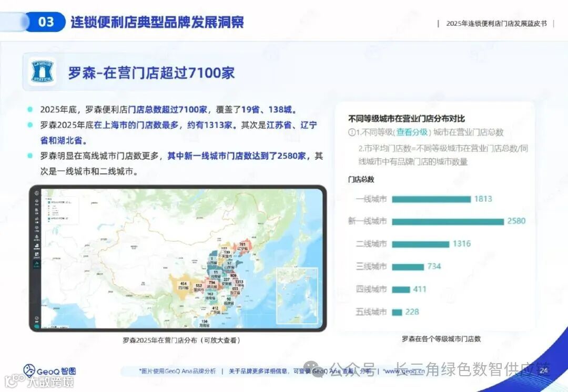Click the 查看分级 link
Image resolution: width=568 pixels, height=392 pixels.
412,132
